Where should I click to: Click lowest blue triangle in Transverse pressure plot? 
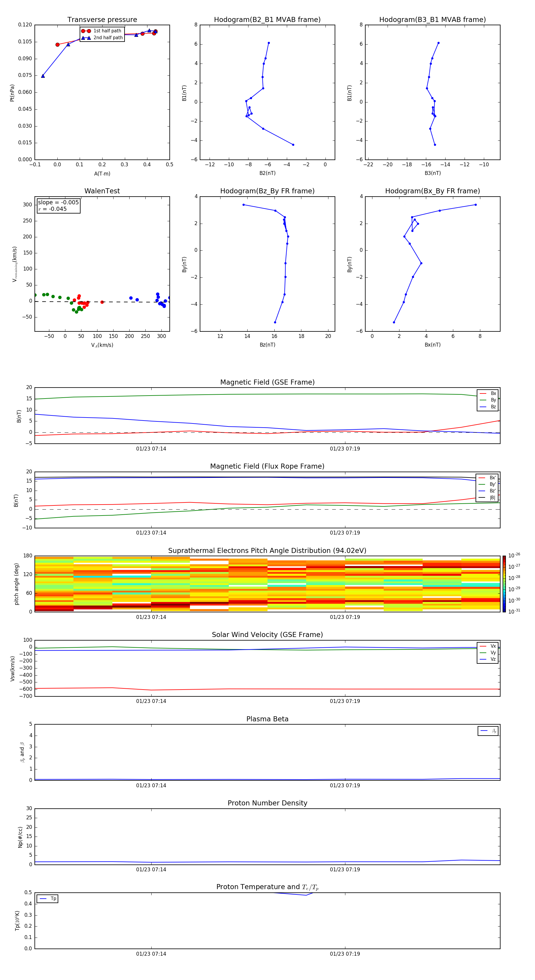43,76
